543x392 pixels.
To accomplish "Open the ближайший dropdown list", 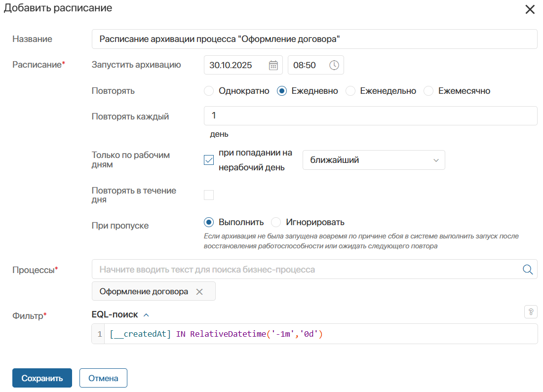I will [x=373, y=160].
